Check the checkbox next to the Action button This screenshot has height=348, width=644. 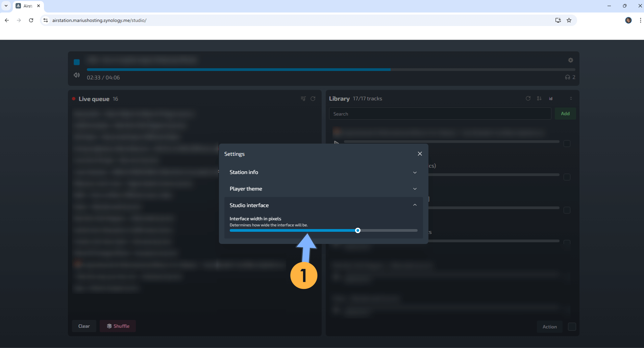click(x=572, y=327)
